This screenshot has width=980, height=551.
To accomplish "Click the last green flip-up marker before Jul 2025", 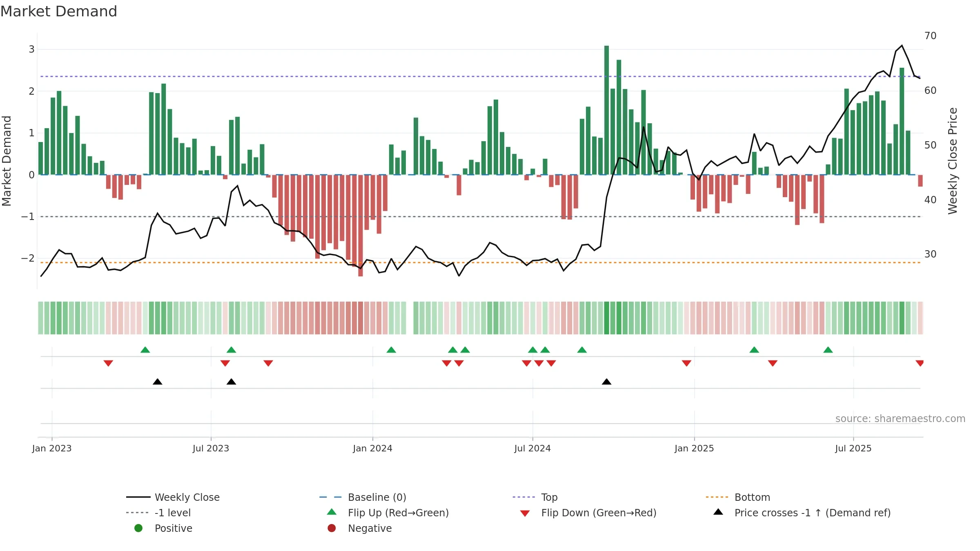I will pos(828,350).
